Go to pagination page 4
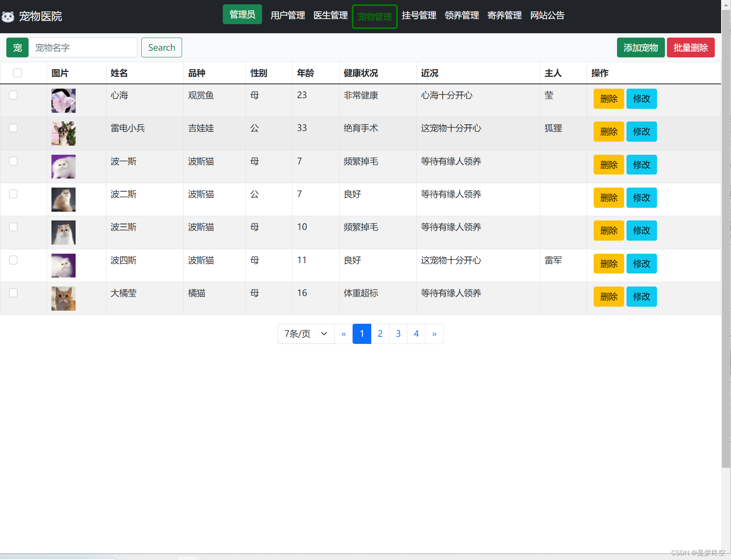The image size is (731, 560). click(416, 334)
